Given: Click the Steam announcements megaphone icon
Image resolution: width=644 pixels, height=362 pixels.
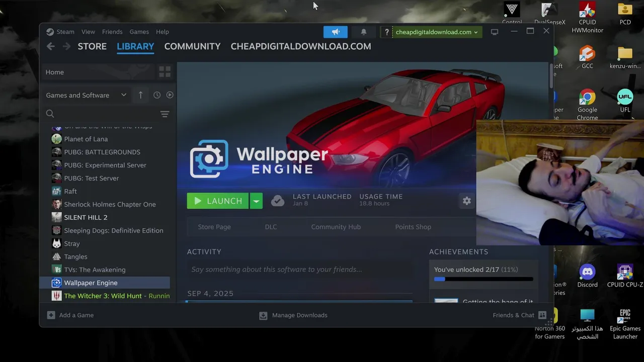Looking at the screenshot, I should [336, 32].
